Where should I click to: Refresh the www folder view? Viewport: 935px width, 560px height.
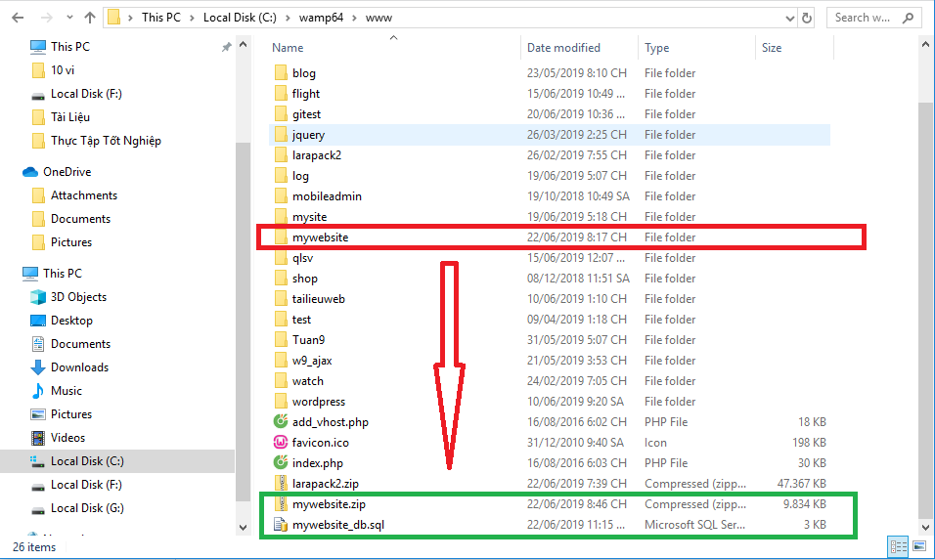tap(807, 18)
